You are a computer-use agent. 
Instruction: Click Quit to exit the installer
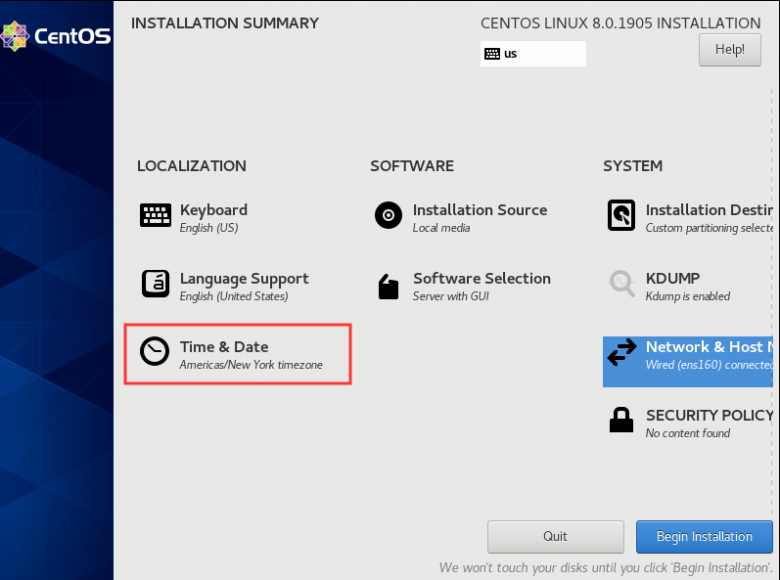[x=555, y=536]
